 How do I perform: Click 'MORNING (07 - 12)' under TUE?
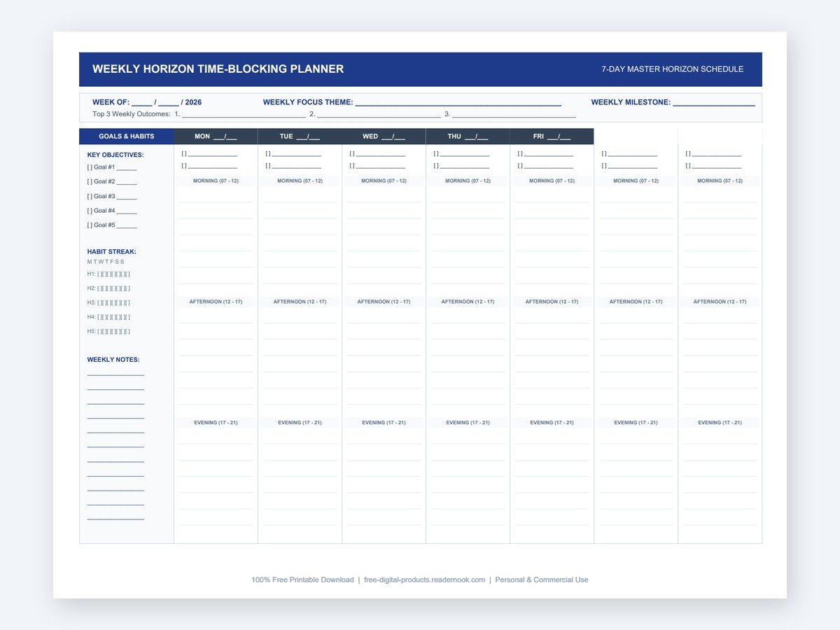click(x=300, y=181)
